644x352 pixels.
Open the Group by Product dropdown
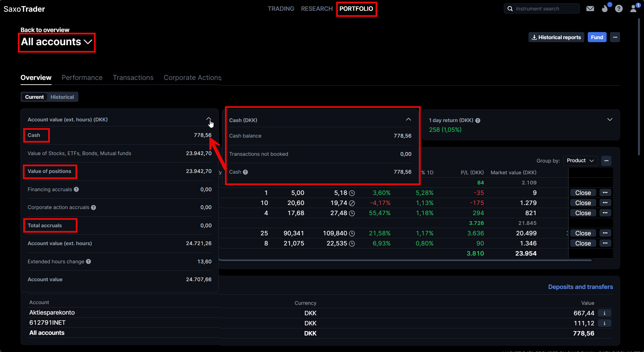click(x=580, y=161)
